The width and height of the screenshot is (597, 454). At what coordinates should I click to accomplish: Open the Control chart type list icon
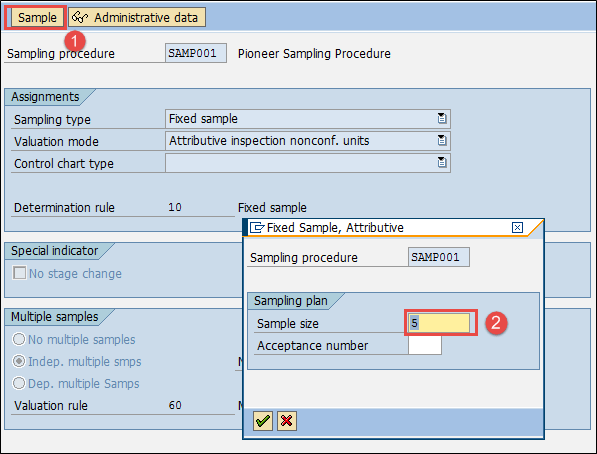[442, 163]
